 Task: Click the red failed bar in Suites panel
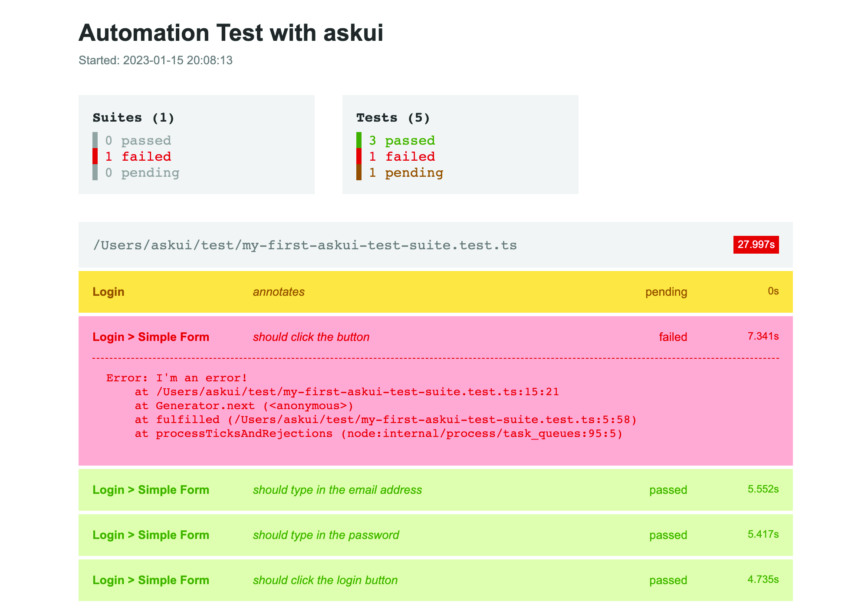pyautogui.click(x=95, y=156)
